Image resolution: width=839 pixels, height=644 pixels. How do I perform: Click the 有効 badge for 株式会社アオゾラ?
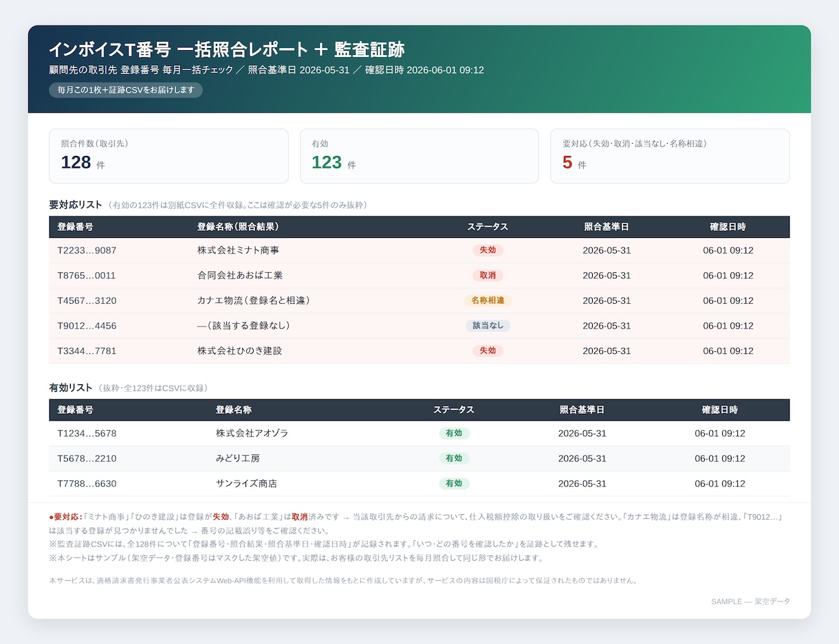tap(454, 434)
